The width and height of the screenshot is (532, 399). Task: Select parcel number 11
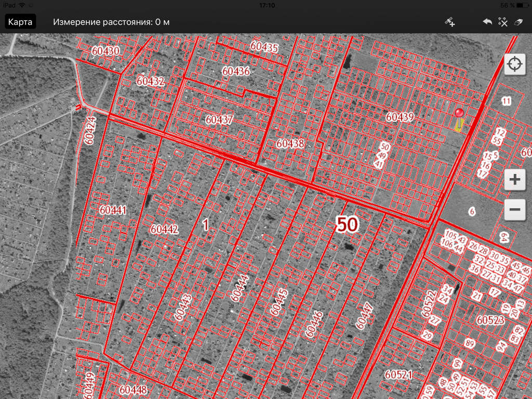(506, 101)
